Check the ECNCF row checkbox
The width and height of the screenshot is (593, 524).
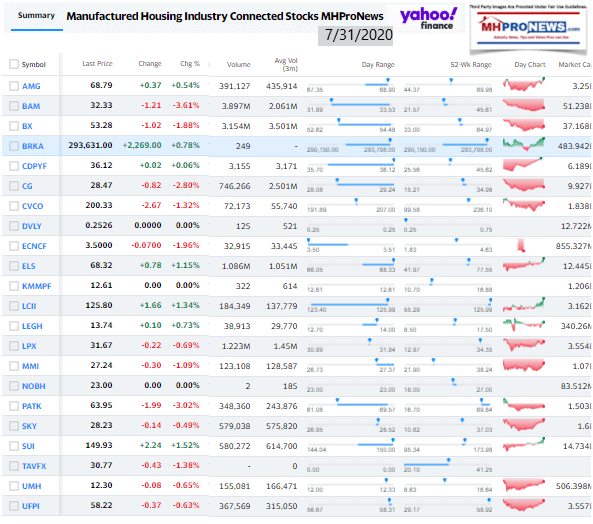[x=14, y=246]
